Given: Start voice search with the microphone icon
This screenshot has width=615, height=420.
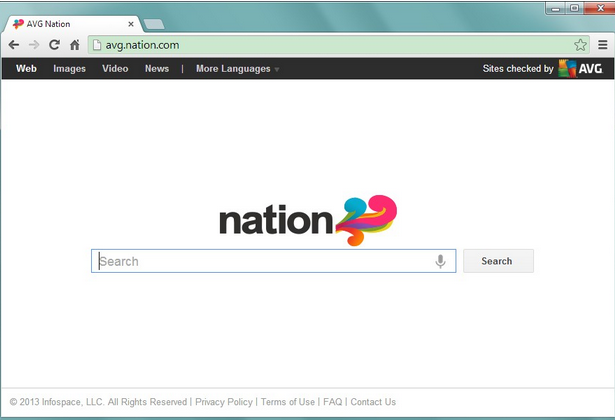Looking at the screenshot, I should 440,261.
